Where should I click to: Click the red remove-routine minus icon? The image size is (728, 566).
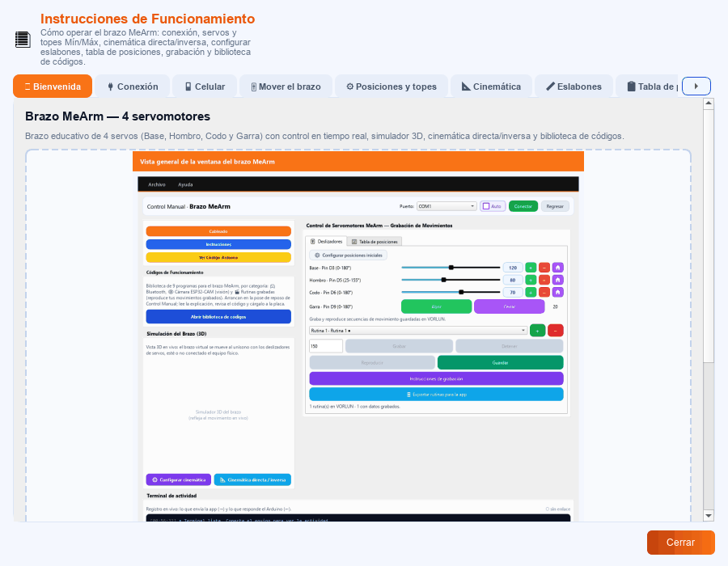[555, 331]
